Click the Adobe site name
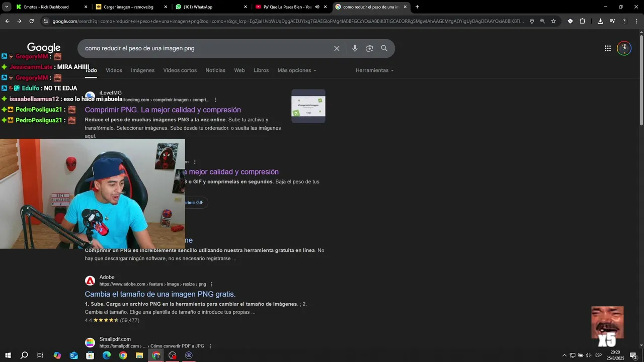 click(107, 277)
